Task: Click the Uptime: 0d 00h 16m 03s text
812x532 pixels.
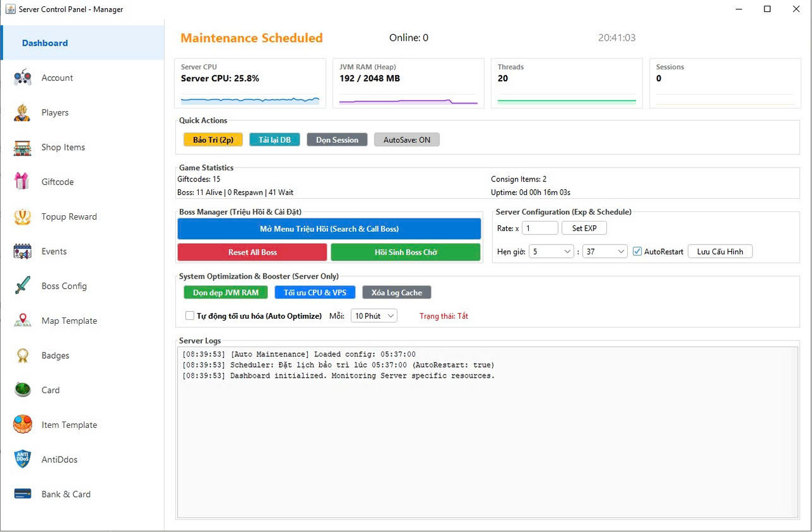Action: click(x=531, y=192)
